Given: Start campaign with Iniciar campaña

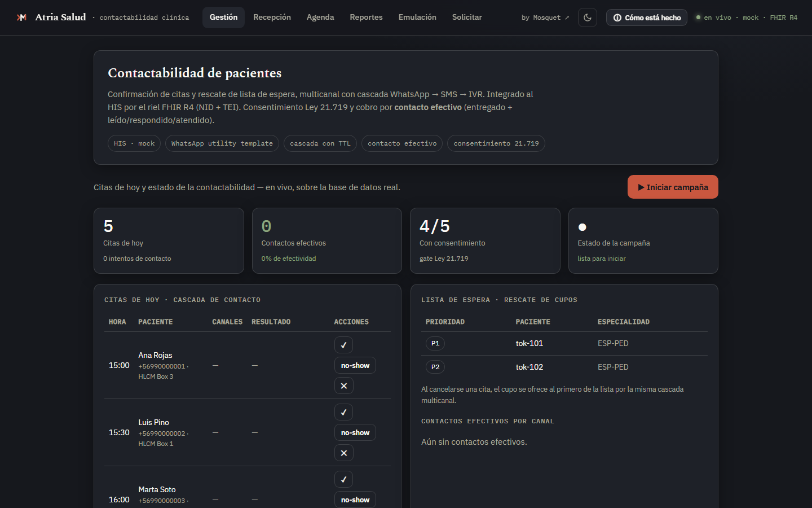Looking at the screenshot, I should click(673, 187).
